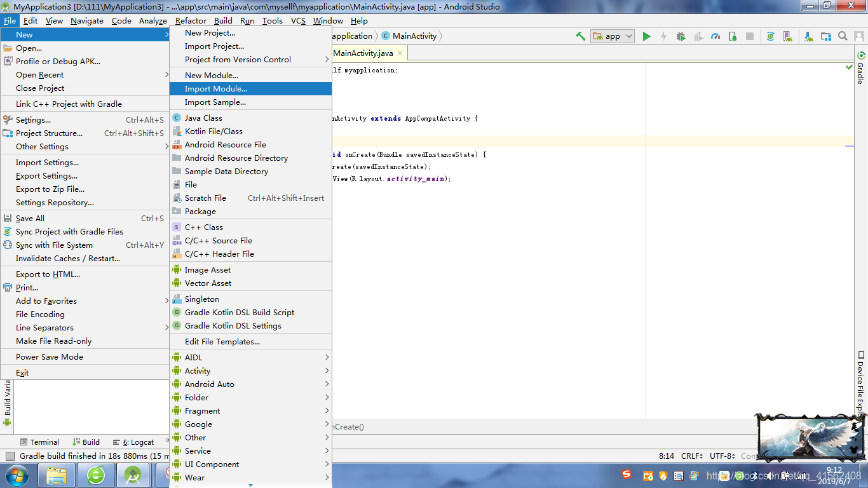
Task: Start debugging using the Debug bug icon
Action: [681, 36]
